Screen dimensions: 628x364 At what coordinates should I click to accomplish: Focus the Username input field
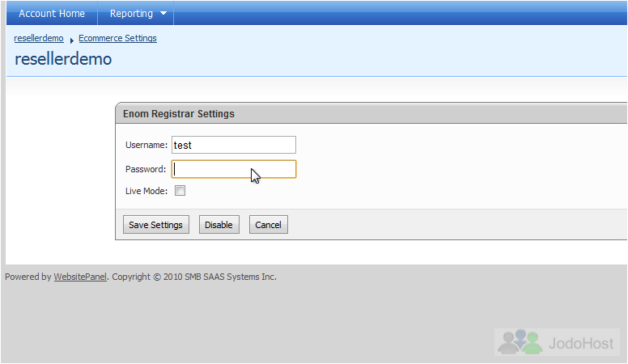[x=234, y=145]
